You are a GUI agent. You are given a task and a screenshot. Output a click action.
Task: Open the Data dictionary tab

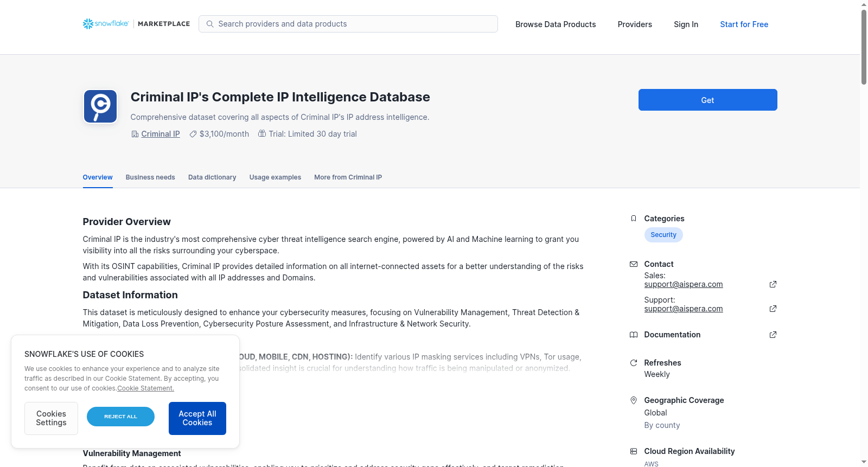212,177
